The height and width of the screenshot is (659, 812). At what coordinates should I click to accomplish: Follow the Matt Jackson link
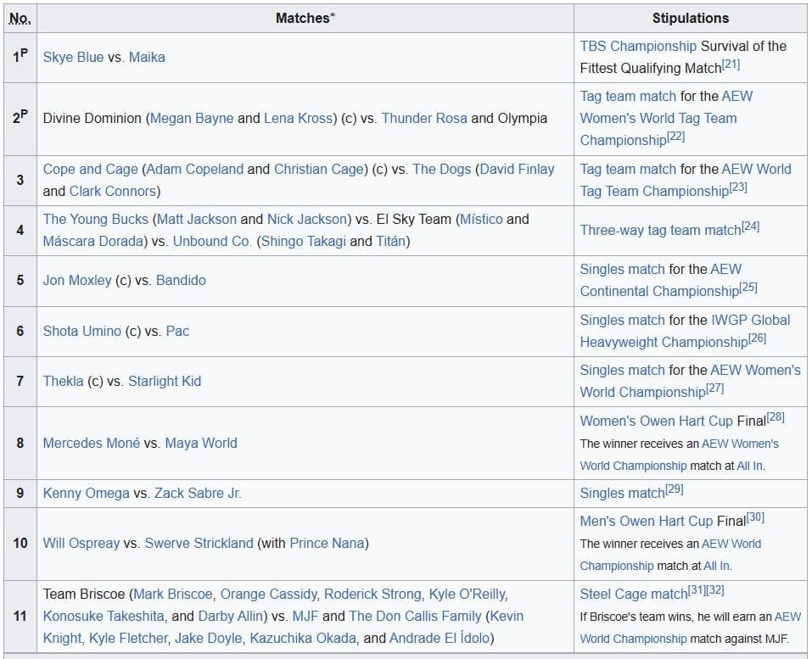coord(196,220)
